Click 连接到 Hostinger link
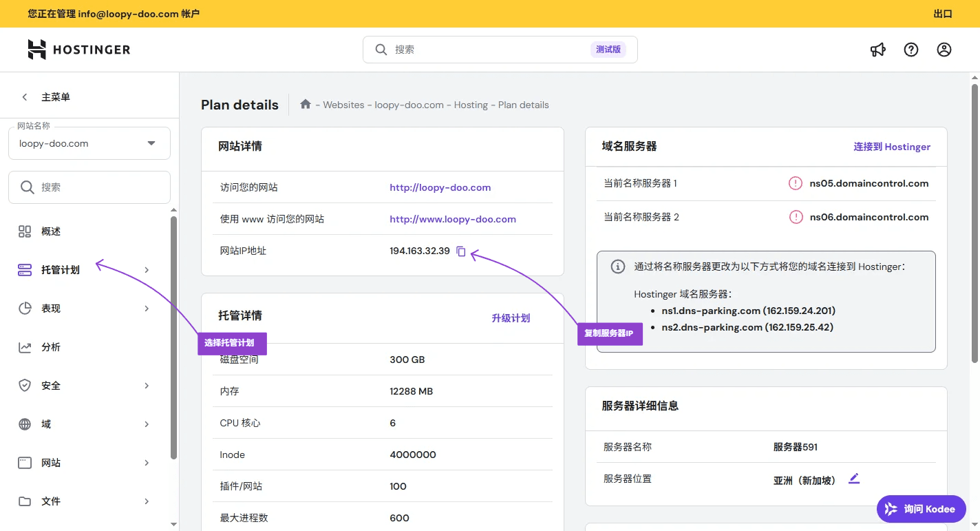The height and width of the screenshot is (531, 980). click(892, 147)
